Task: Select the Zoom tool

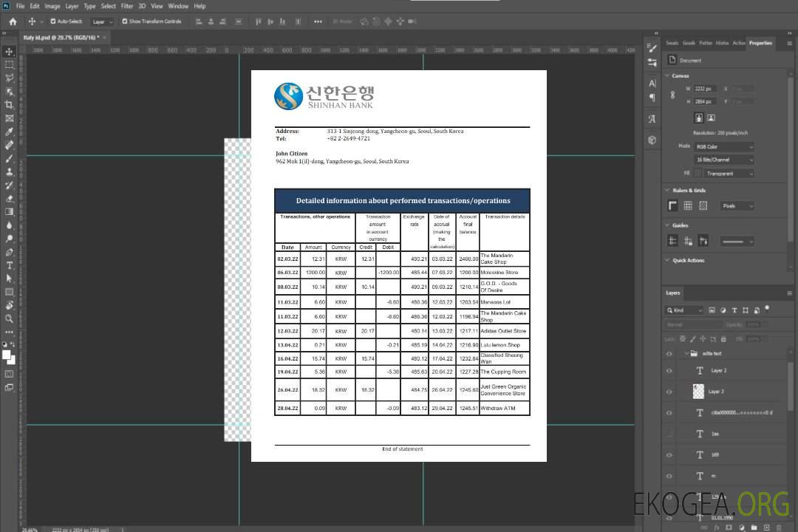Action: (x=9, y=318)
